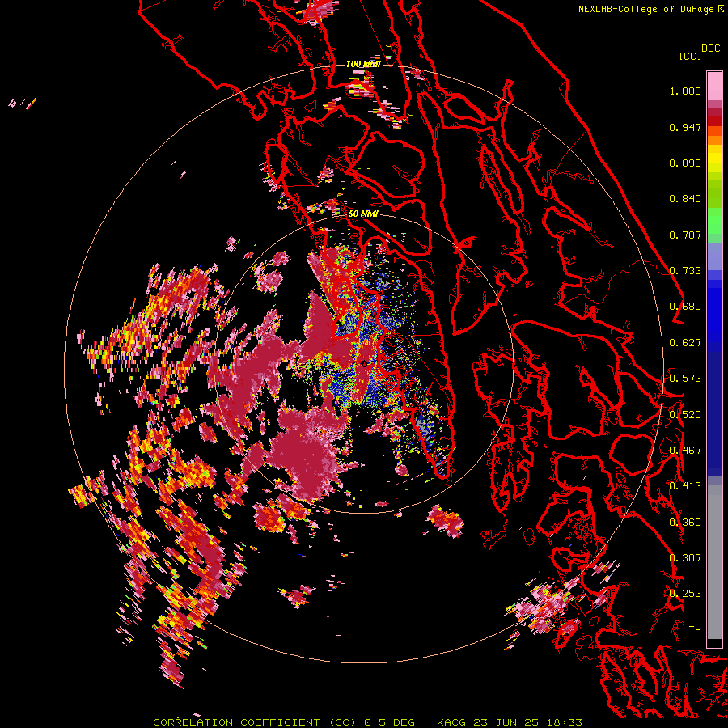The height and width of the screenshot is (728, 728).
Task: Click the 0.787 scale value
Action: click(685, 235)
